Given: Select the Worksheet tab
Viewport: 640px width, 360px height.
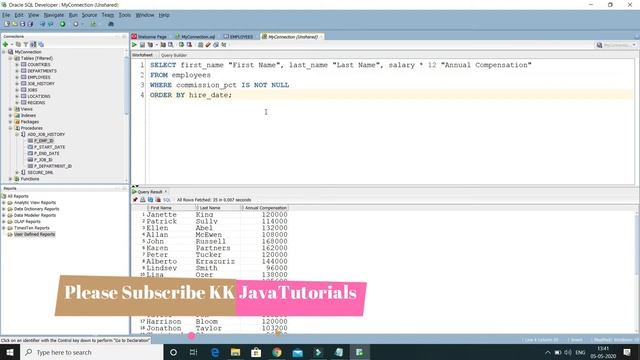Looking at the screenshot, I should (x=142, y=55).
